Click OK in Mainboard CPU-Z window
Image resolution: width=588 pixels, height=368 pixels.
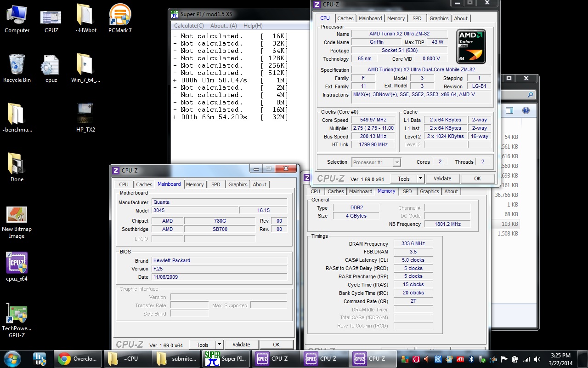276,345
